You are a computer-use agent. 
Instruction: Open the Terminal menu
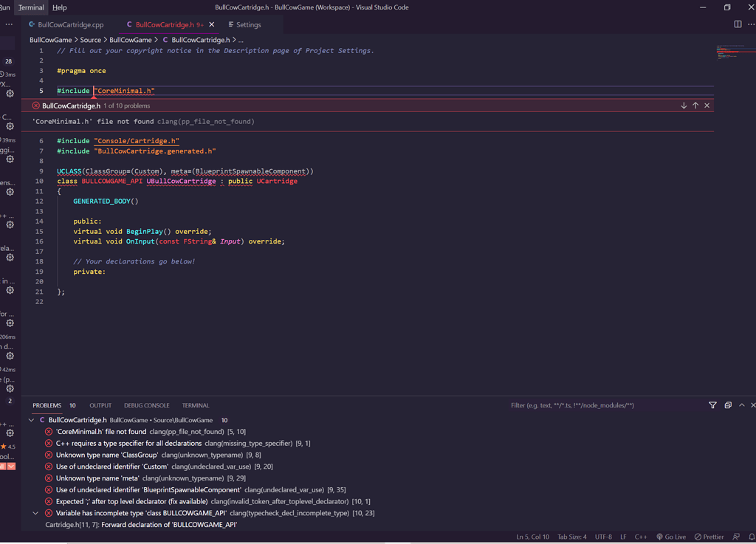point(30,8)
